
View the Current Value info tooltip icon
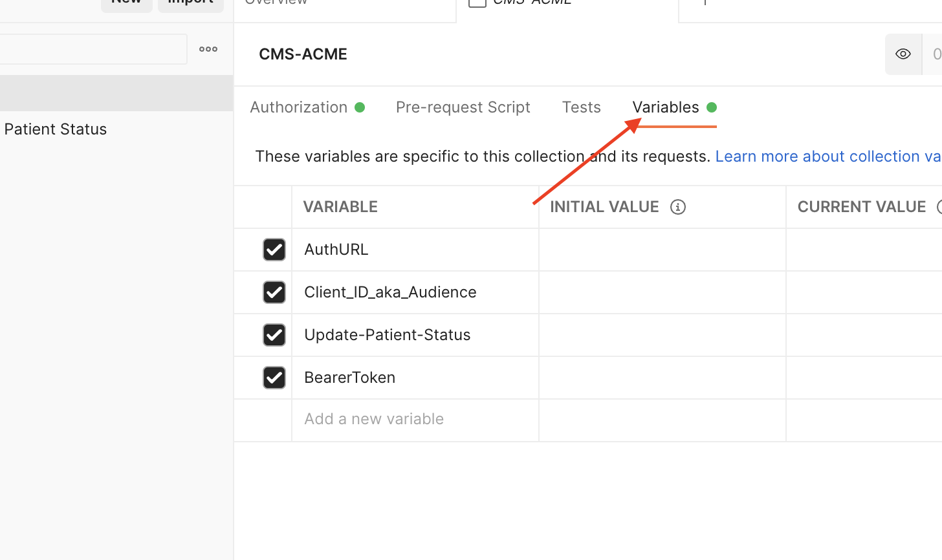(939, 206)
